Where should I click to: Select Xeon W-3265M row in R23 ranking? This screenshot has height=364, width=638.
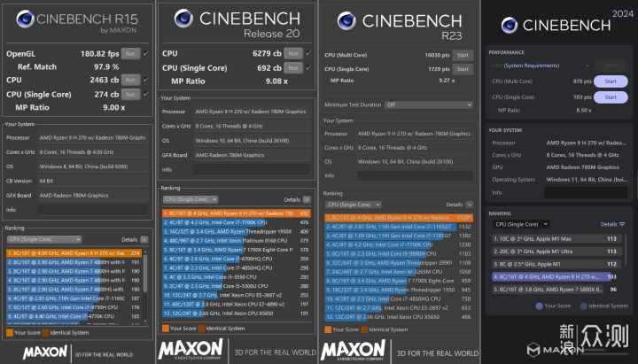399,272
